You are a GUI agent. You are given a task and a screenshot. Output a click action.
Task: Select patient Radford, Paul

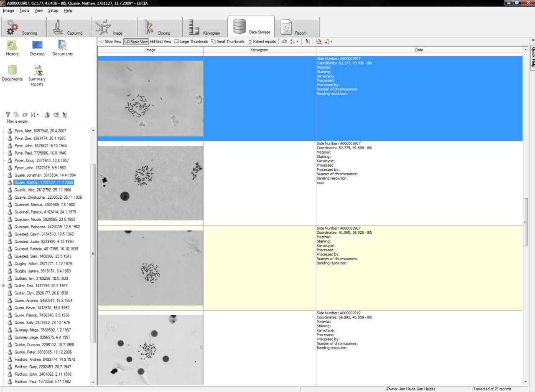pos(43,382)
